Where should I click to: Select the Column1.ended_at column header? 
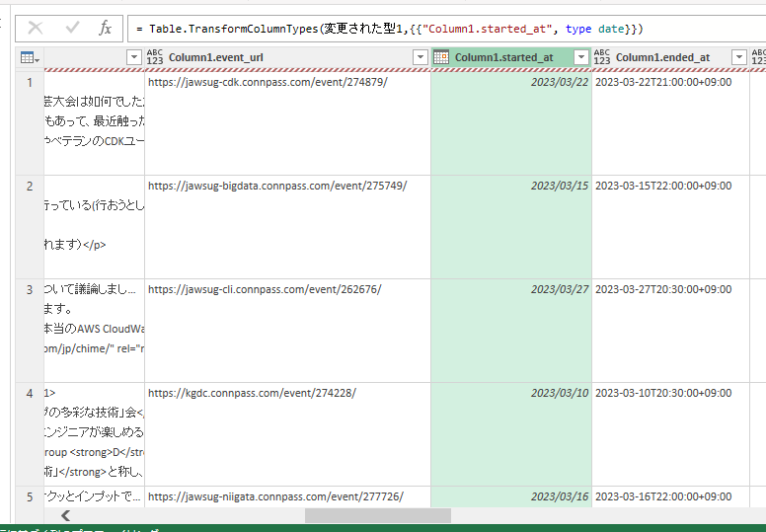click(670, 57)
